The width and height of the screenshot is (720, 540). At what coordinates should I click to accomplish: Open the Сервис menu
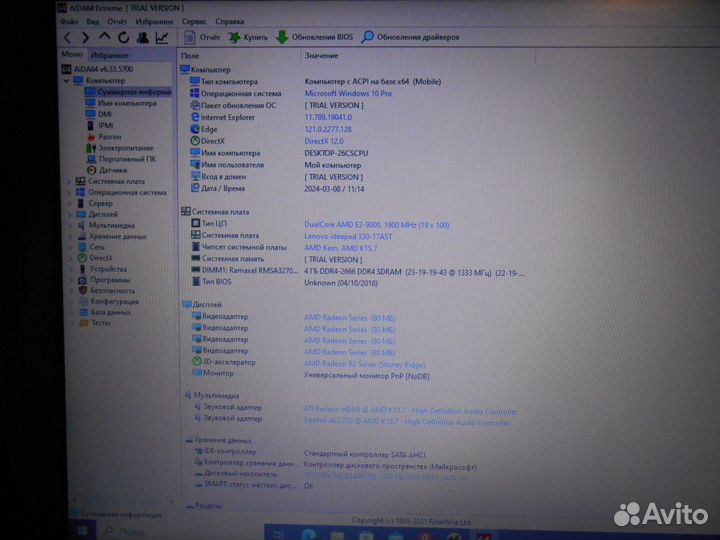[x=194, y=22]
